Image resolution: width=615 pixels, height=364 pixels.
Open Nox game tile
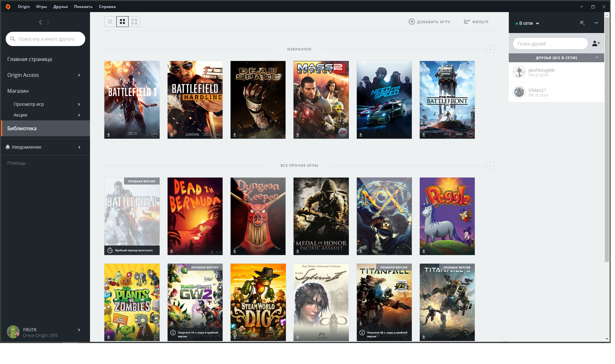coord(384,216)
